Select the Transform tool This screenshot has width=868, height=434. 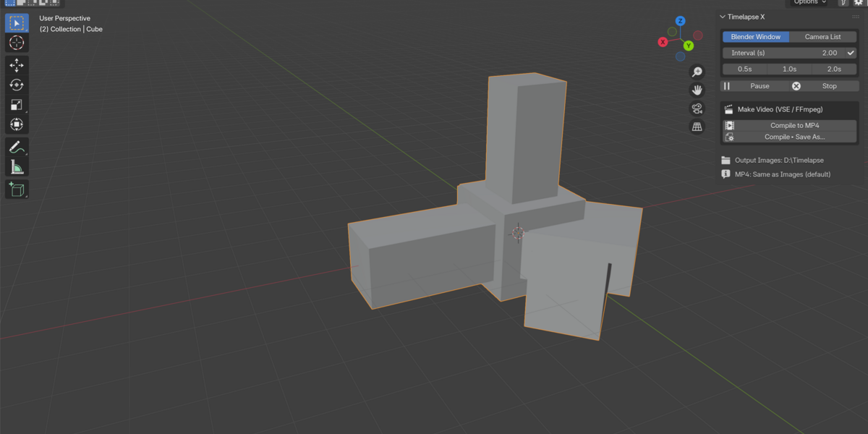pyautogui.click(x=17, y=124)
